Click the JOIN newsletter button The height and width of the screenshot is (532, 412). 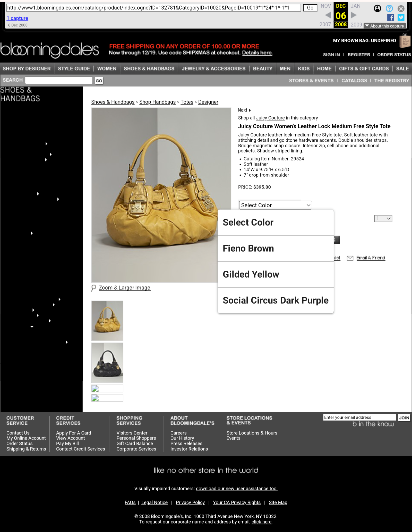click(x=404, y=418)
